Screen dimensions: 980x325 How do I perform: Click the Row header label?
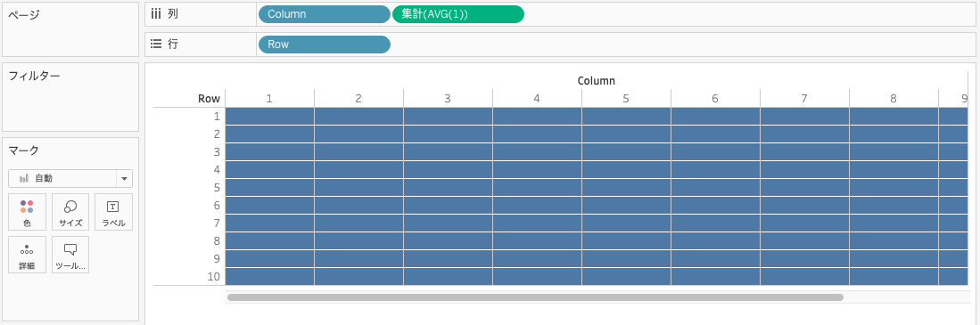click(209, 99)
